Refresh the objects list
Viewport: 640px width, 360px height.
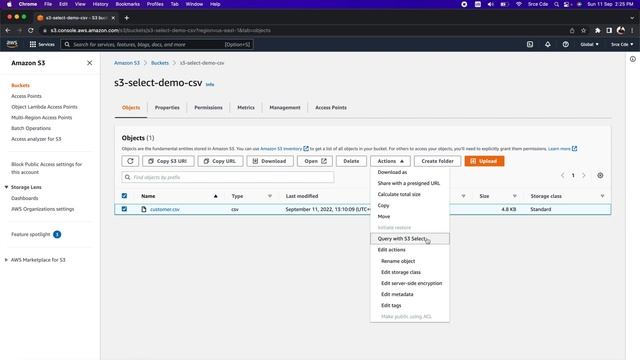(x=130, y=161)
